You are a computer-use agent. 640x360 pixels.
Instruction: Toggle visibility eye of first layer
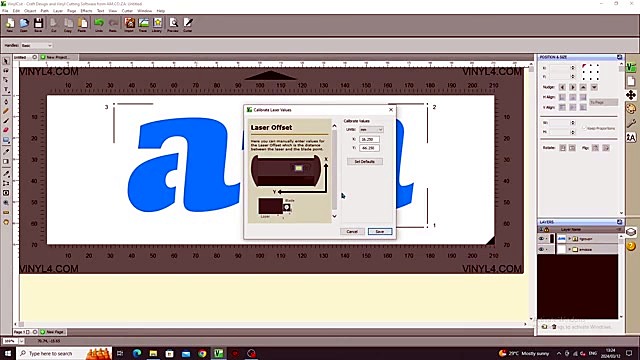click(542, 239)
